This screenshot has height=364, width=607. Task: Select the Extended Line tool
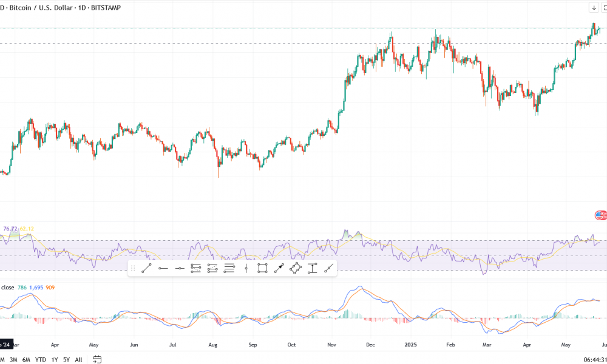point(328,268)
